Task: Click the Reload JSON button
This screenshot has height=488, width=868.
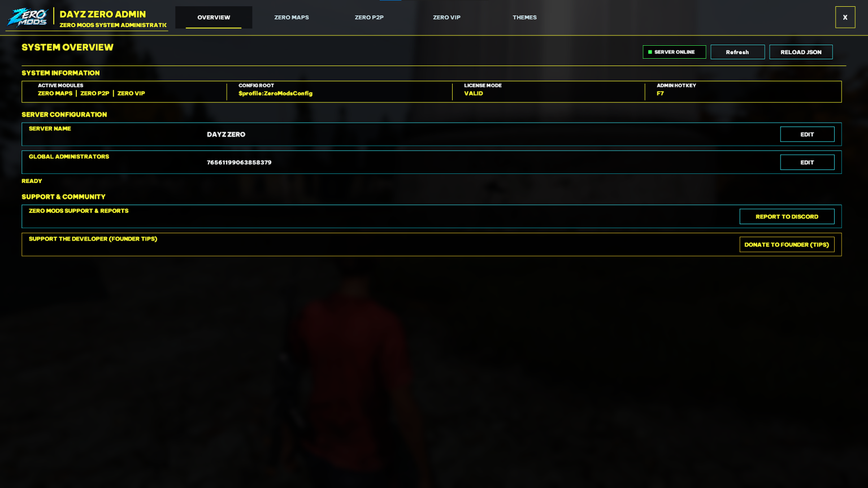Action: (x=801, y=52)
